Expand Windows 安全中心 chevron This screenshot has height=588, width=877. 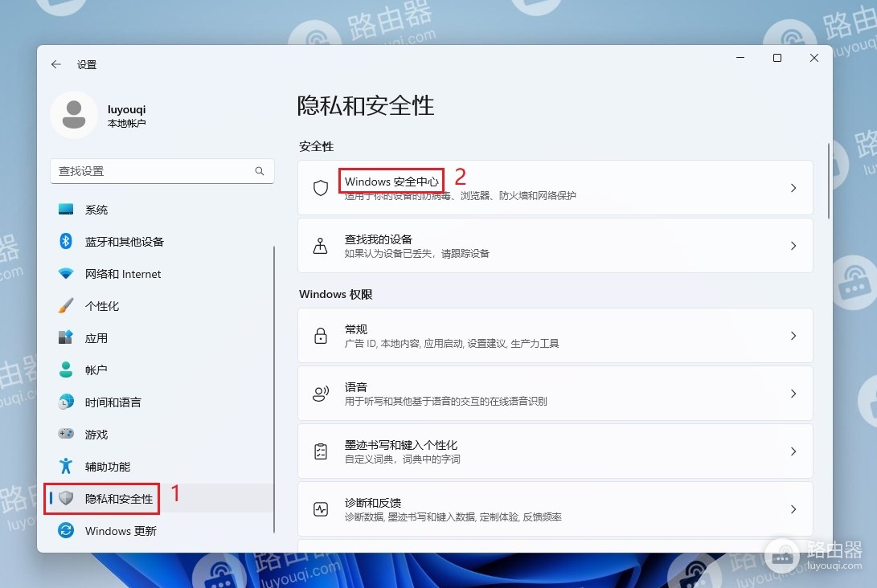[x=793, y=188]
